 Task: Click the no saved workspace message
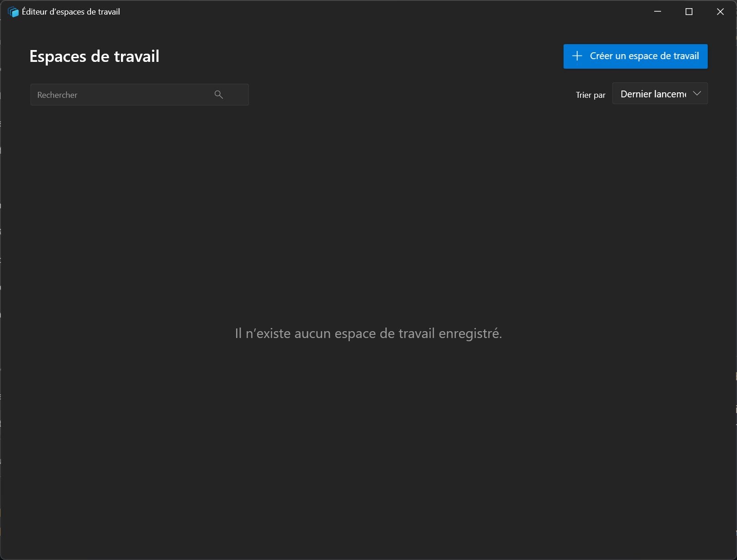(368, 333)
